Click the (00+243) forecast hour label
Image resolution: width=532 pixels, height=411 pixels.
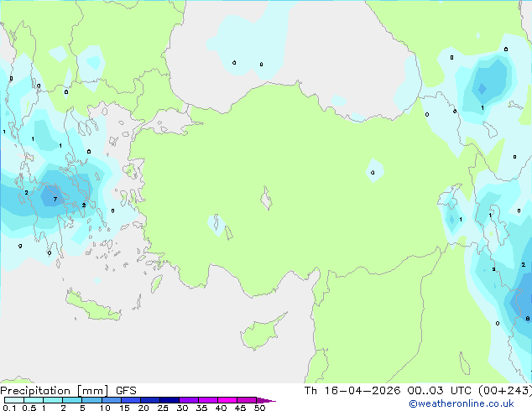(505, 391)
